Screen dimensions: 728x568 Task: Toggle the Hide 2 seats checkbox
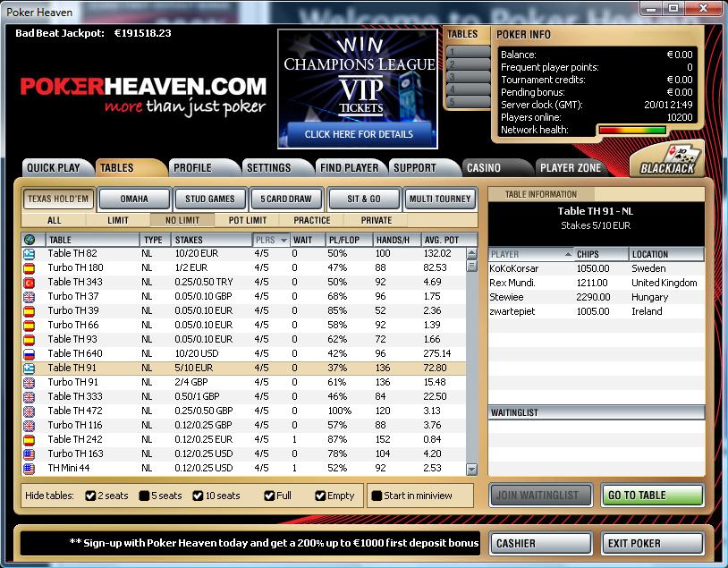(90, 496)
